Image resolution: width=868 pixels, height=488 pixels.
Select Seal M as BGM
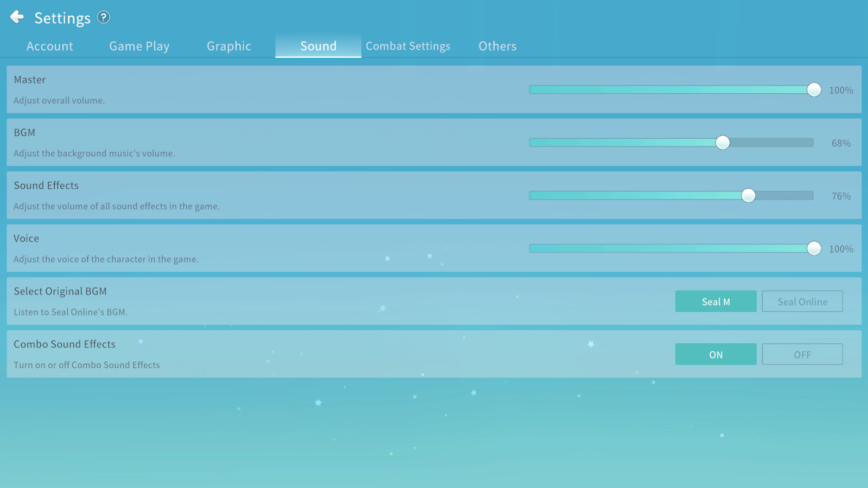[716, 301]
